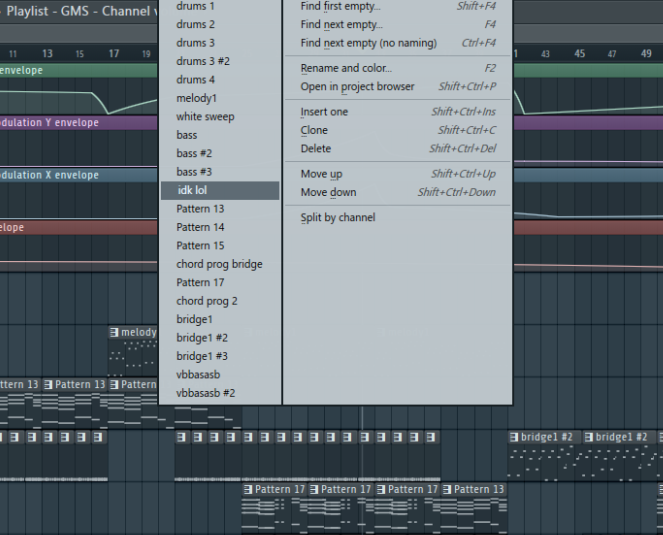Image resolution: width=663 pixels, height=535 pixels.
Task: Click the Playlist window title
Action: point(80,11)
